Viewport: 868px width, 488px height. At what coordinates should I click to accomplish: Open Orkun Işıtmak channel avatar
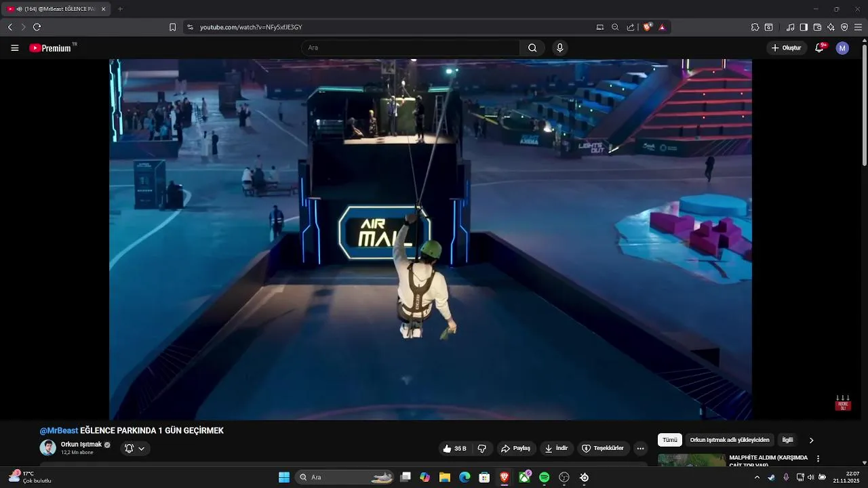coord(47,448)
